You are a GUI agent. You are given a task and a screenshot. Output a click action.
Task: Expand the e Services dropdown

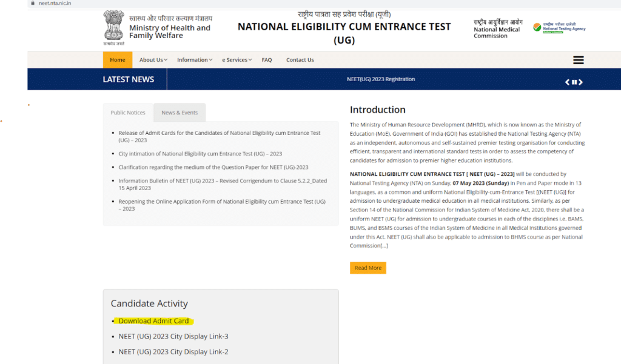pyautogui.click(x=237, y=60)
